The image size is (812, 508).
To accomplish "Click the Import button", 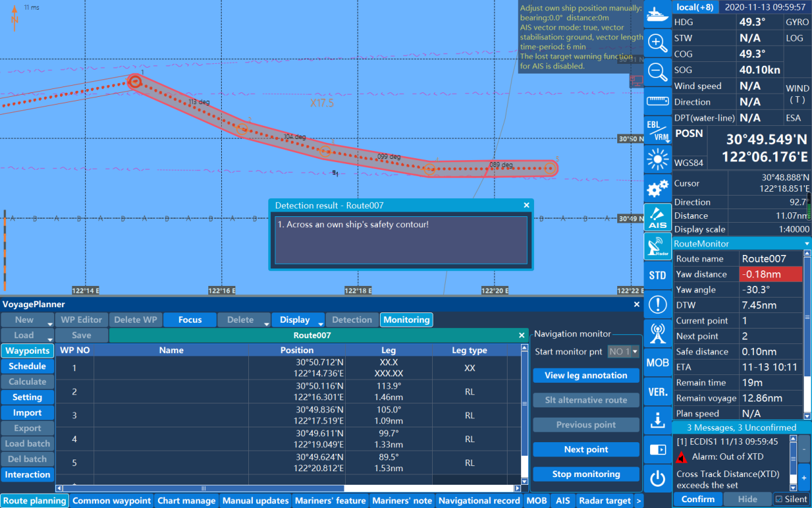I will (x=27, y=412).
